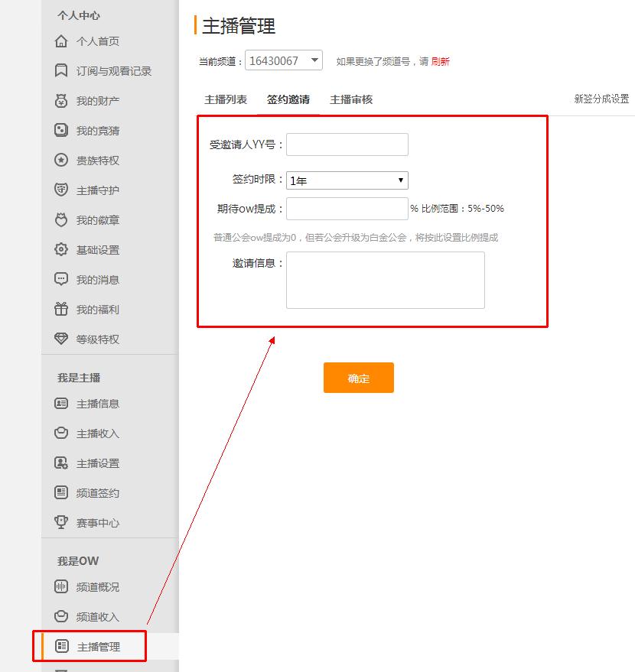Click the 受邀请人YY号 input field
This screenshot has width=635, height=672.
[x=347, y=144]
